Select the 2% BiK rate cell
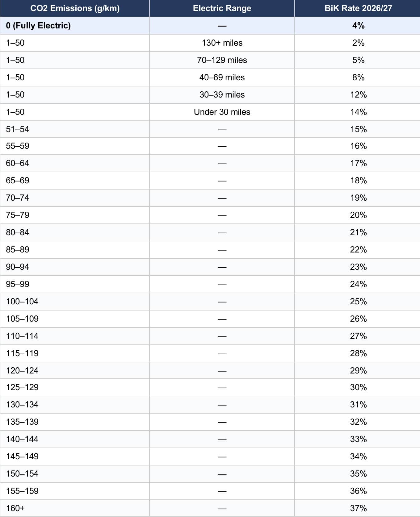This screenshot has height=517, width=420. 358,43
